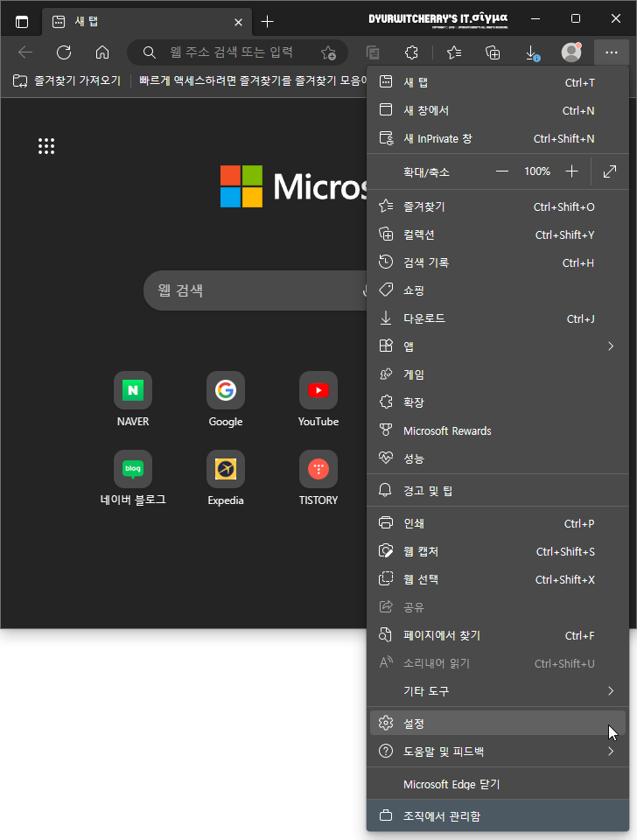Screen dimensions: 637x840
Task: Expand the 기타 도구 submenu
Action: (498, 691)
